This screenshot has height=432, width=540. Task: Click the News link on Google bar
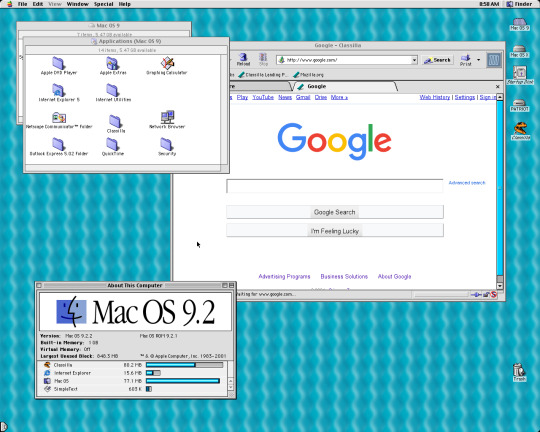pyautogui.click(x=285, y=97)
